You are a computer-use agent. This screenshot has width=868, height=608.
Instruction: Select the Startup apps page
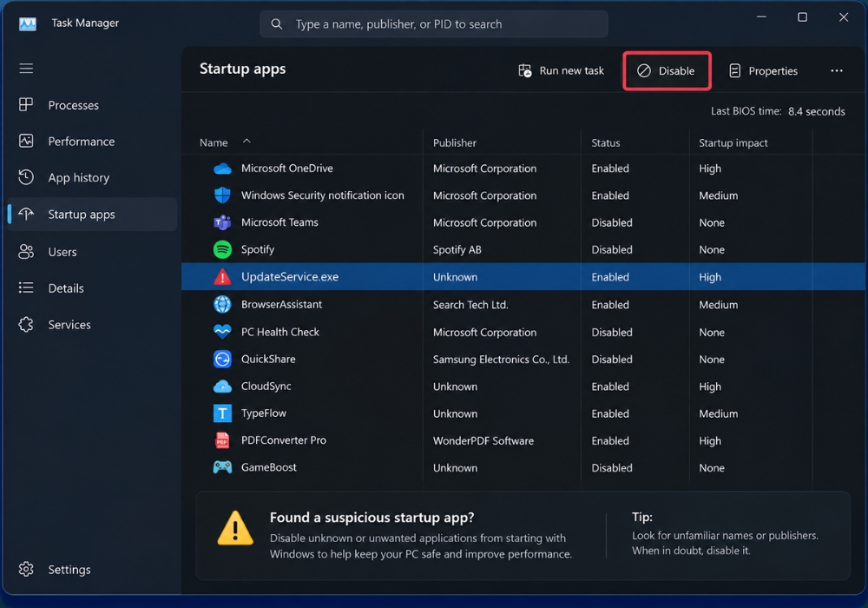93,214
